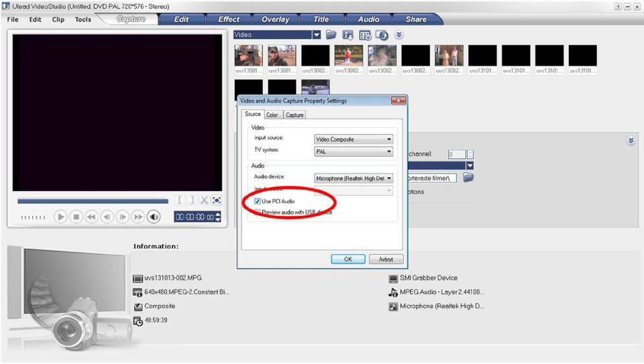The image size is (644, 364).
Task: Go to the Edit step tab
Action: [182, 19]
